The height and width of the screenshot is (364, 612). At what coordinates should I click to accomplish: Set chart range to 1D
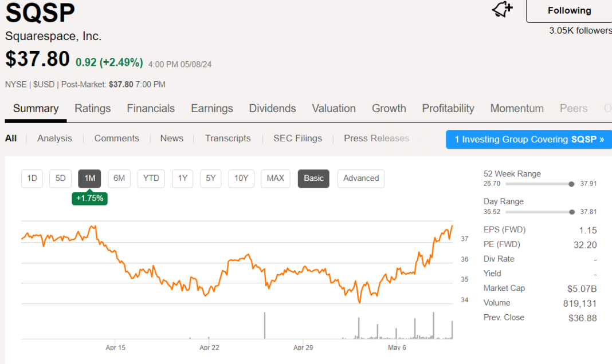coord(32,179)
